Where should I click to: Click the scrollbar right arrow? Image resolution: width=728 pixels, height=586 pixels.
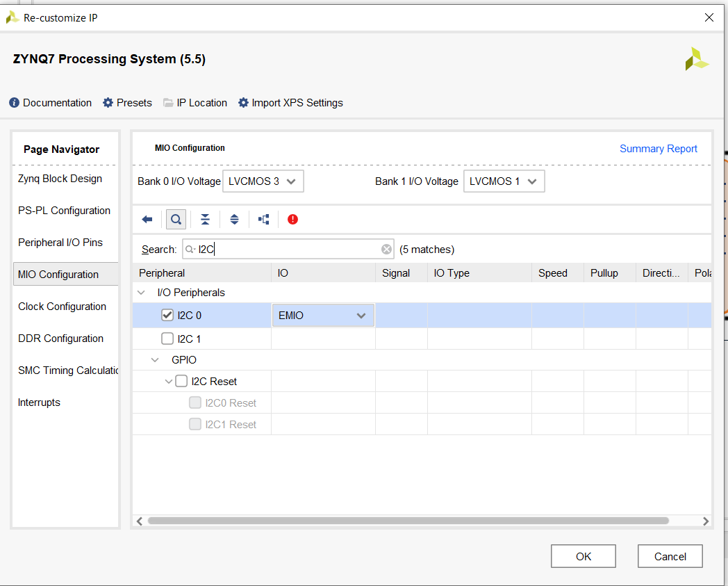(x=706, y=521)
